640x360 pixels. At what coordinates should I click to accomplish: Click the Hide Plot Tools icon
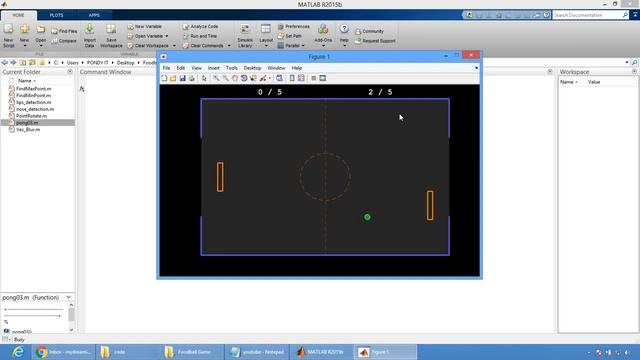313,78
